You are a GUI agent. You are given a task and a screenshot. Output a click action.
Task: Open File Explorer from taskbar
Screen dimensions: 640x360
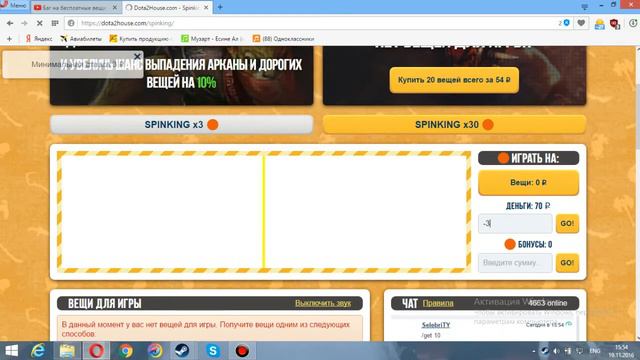click(x=67, y=351)
